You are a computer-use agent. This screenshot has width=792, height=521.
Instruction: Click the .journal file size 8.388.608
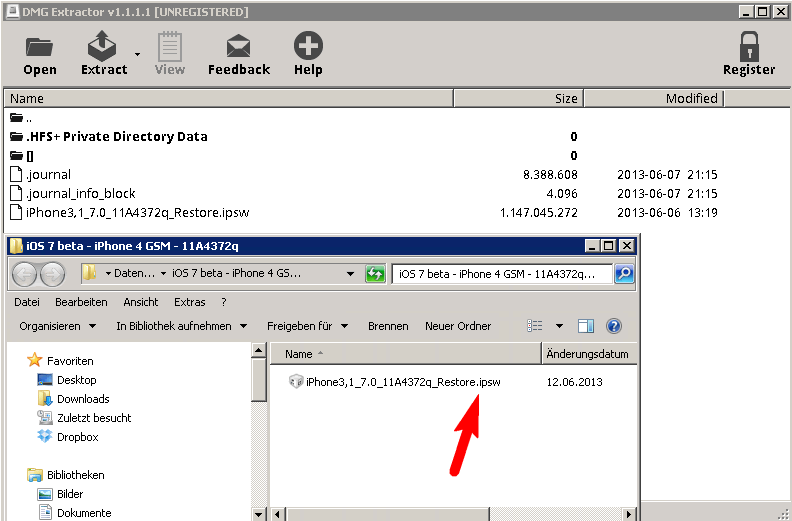pyautogui.click(x=550, y=175)
